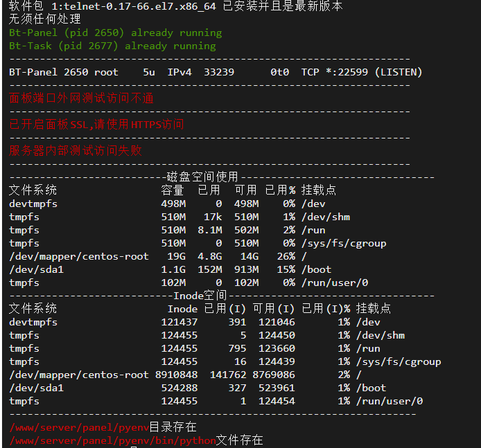This screenshot has width=481, height=448.
Task: Click the '26%' usage value for root
Action: 286,256
